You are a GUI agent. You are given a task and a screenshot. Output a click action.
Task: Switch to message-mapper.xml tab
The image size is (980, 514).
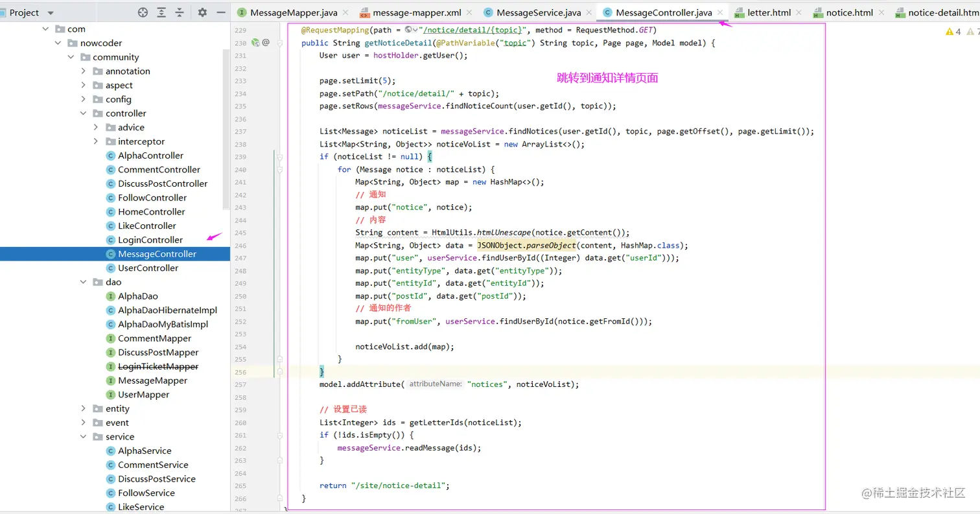pyautogui.click(x=417, y=12)
